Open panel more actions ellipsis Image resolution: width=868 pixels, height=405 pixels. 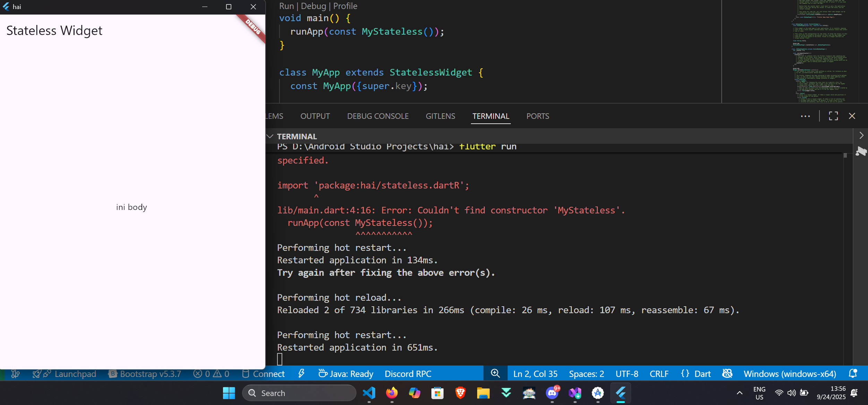(805, 116)
